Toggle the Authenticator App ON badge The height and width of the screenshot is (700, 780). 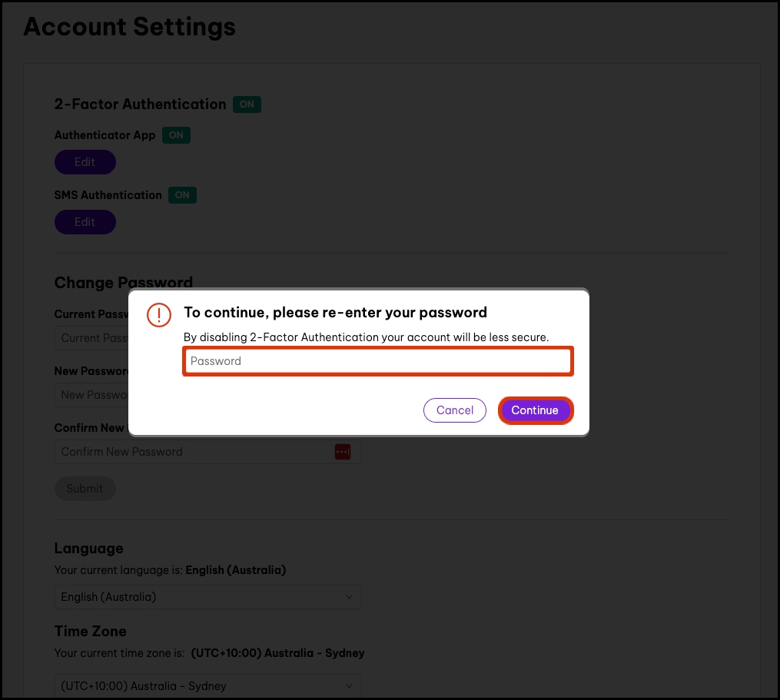coord(176,135)
